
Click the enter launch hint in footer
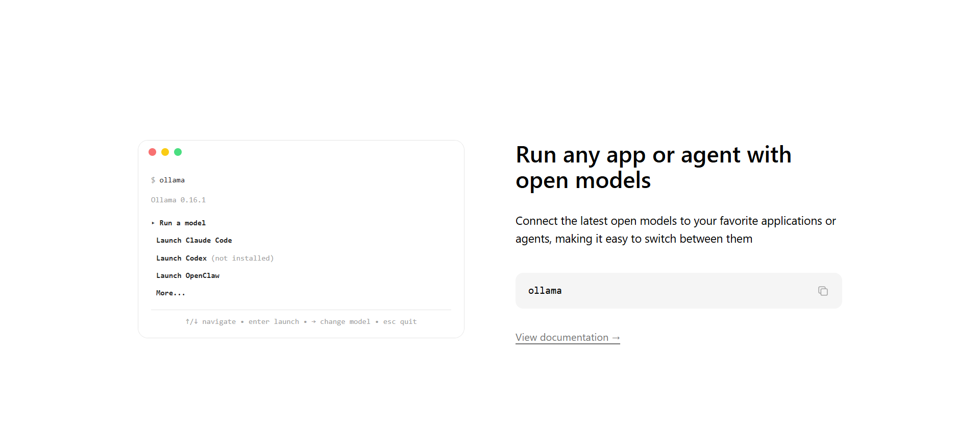[274, 322]
